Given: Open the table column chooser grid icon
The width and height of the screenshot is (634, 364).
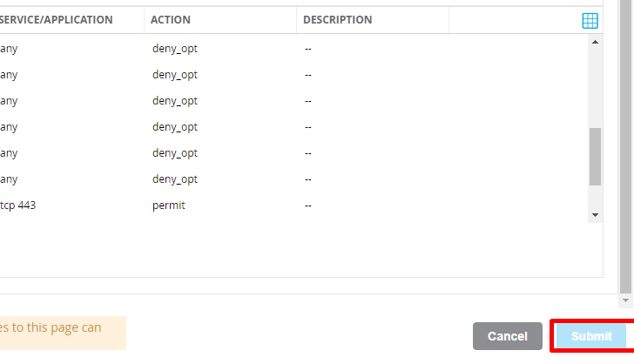Looking at the screenshot, I should pos(590,21).
